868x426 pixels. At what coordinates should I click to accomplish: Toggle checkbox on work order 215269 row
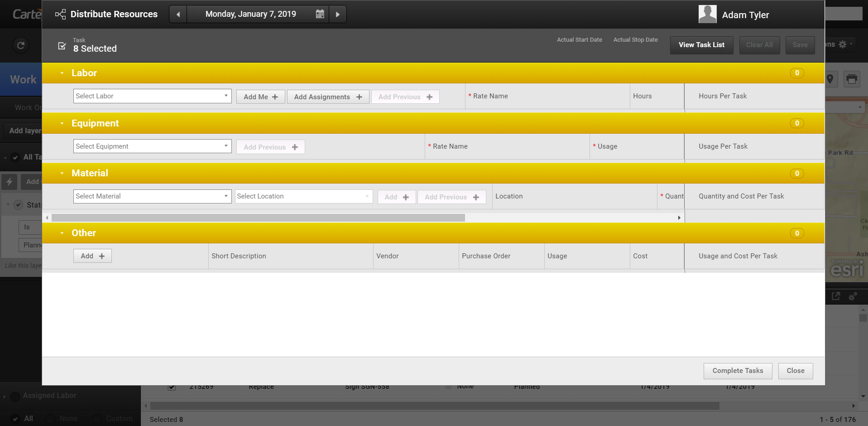click(x=172, y=387)
